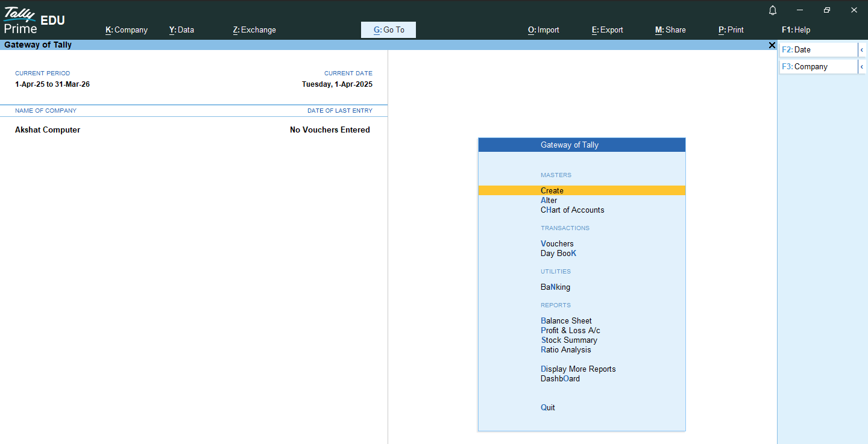Open Vouchers under Transactions
Viewport: 868px width, 444px height.
point(557,244)
